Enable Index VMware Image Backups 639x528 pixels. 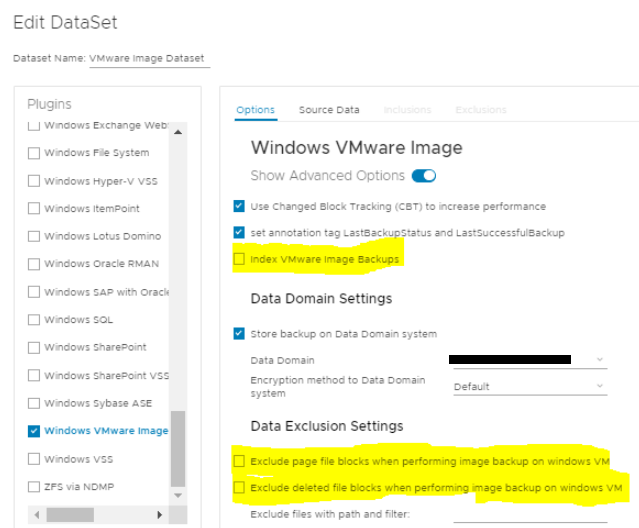click(239, 259)
